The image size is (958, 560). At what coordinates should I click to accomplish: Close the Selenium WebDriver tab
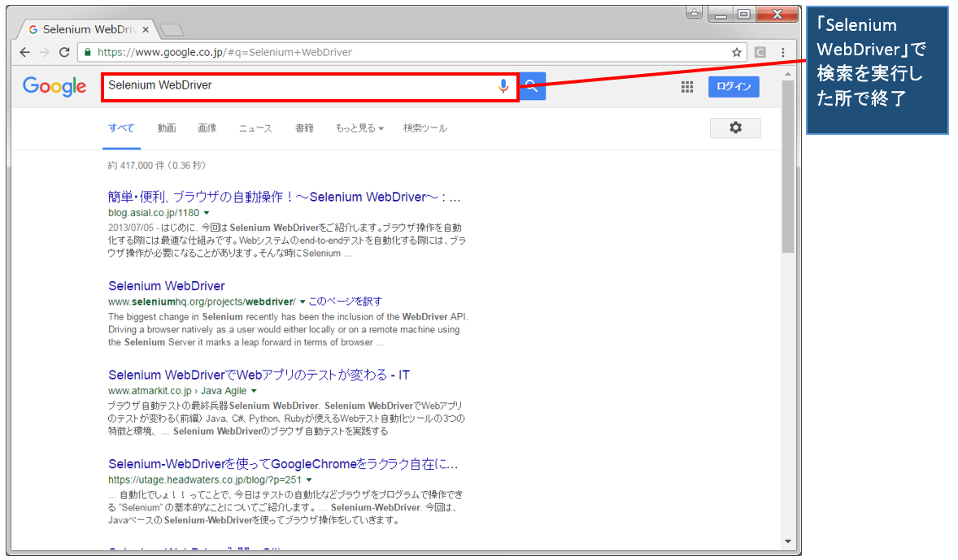pyautogui.click(x=146, y=29)
